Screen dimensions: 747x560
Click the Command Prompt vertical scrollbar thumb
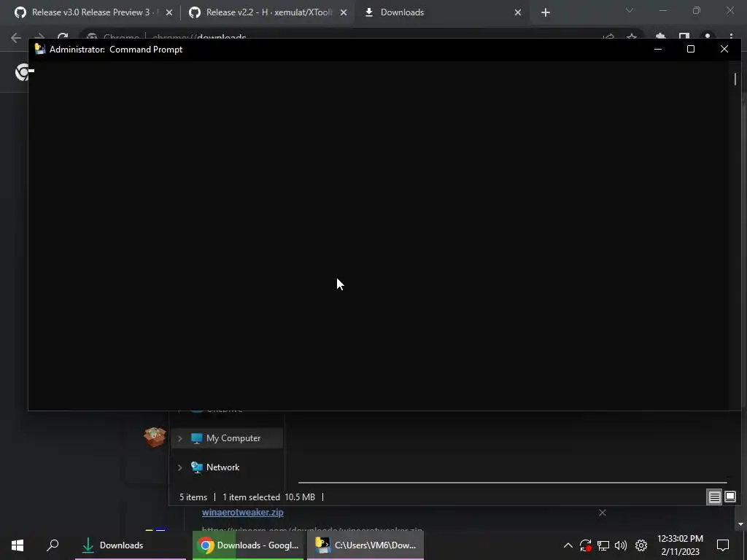[735, 79]
